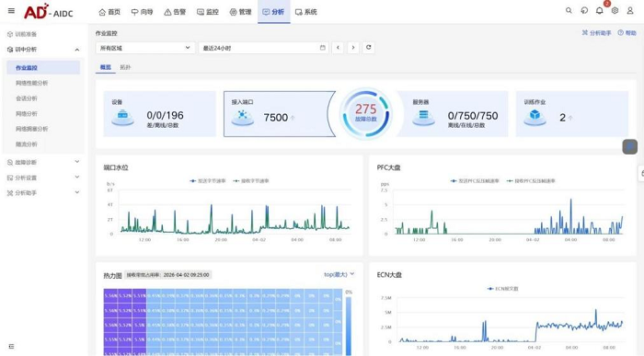Open the gear settings icon in header
This screenshot has width=644, height=356.
pyautogui.click(x=615, y=11)
